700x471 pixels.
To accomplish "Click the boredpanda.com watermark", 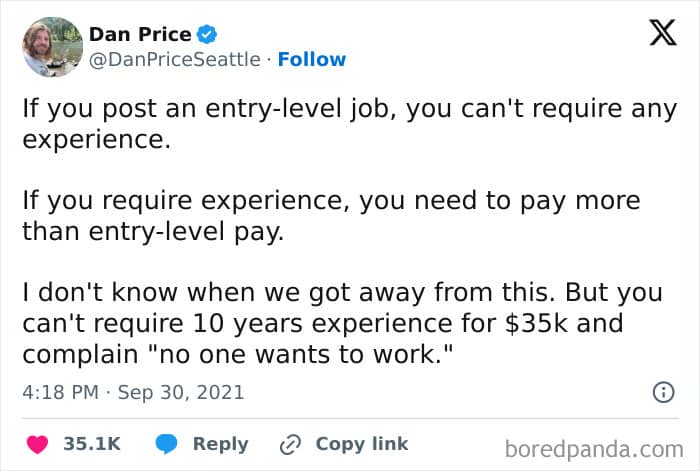I will [594, 449].
